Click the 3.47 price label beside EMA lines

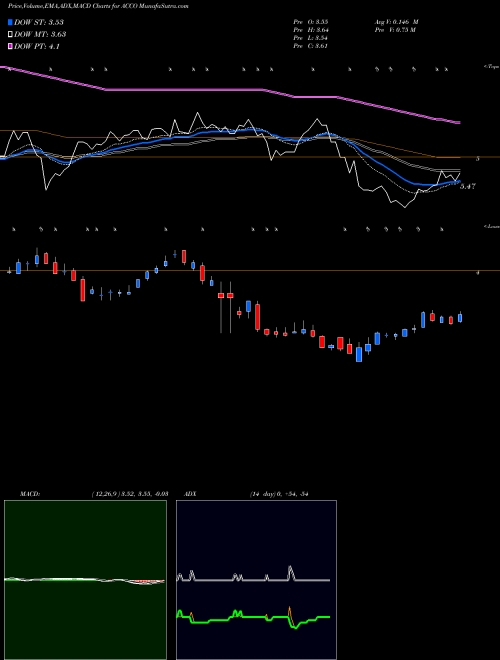[467, 186]
